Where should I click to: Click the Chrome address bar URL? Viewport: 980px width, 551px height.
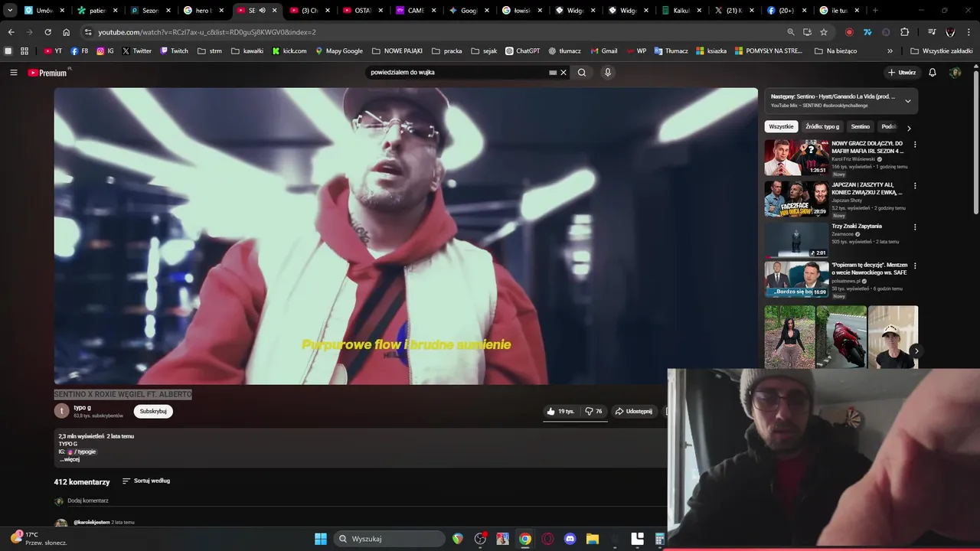pyautogui.click(x=207, y=32)
